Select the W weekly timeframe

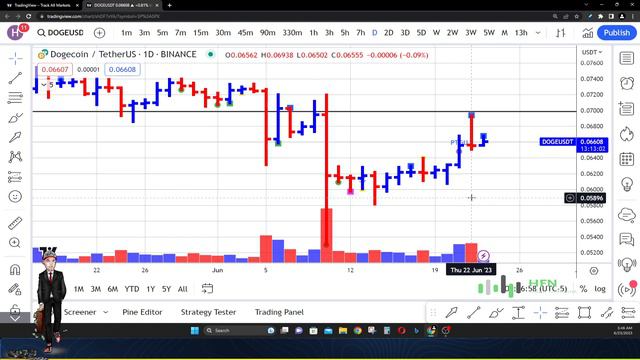click(x=436, y=33)
